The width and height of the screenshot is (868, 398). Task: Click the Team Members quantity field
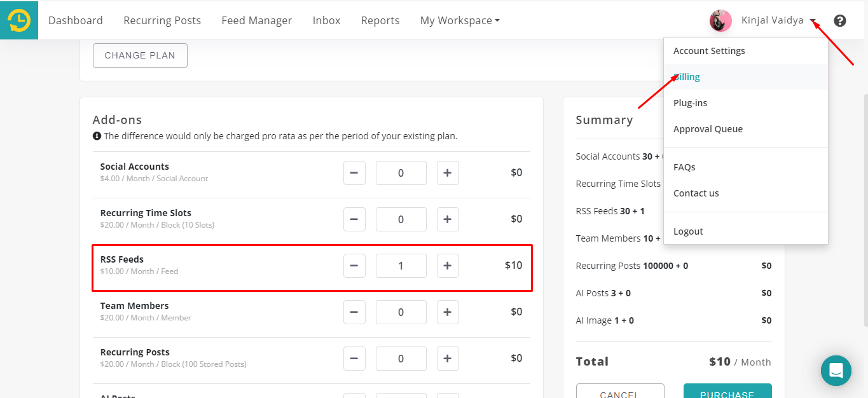click(401, 312)
